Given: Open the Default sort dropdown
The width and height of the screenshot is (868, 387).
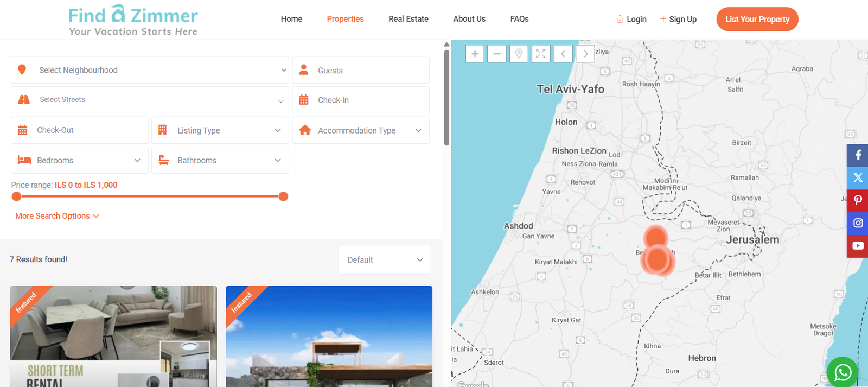Looking at the screenshot, I should 385,260.
